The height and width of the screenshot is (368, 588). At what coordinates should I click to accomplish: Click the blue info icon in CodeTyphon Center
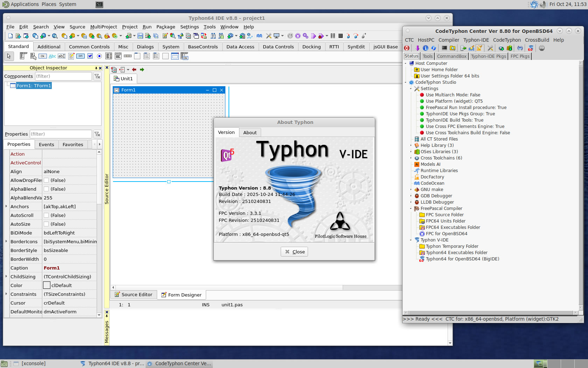[425, 48]
